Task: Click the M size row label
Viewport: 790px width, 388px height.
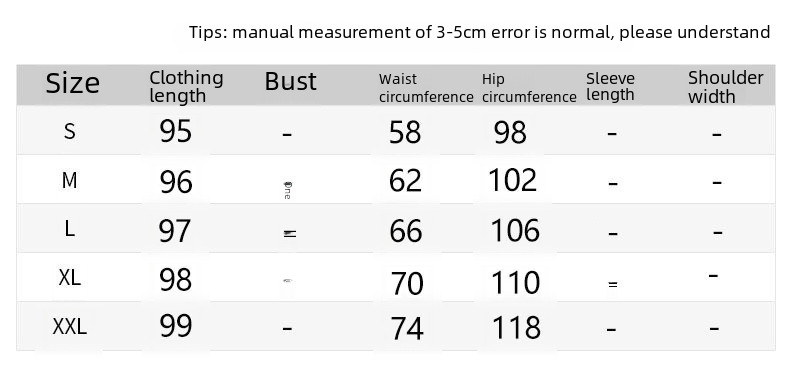Action: (70, 180)
